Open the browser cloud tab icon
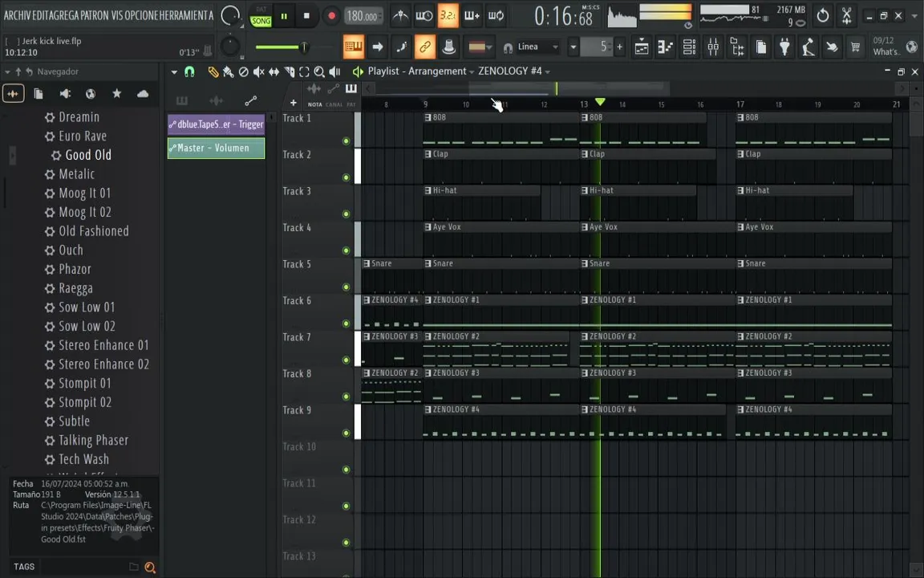924x578 pixels. [143, 94]
